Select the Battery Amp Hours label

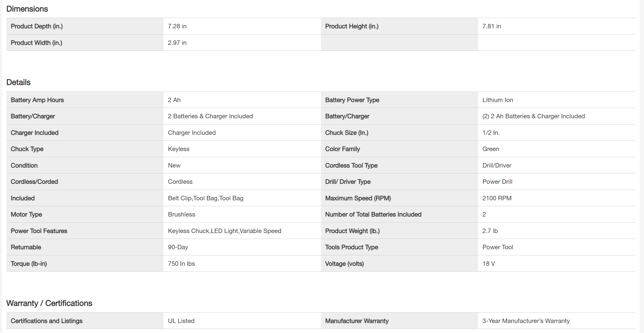pos(37,100)
